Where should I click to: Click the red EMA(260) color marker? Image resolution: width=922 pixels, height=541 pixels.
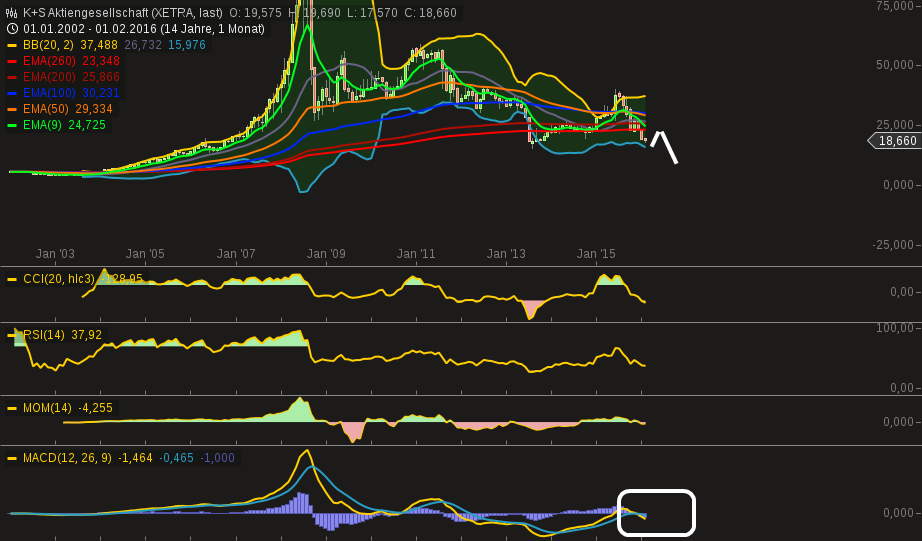(12, 61)
